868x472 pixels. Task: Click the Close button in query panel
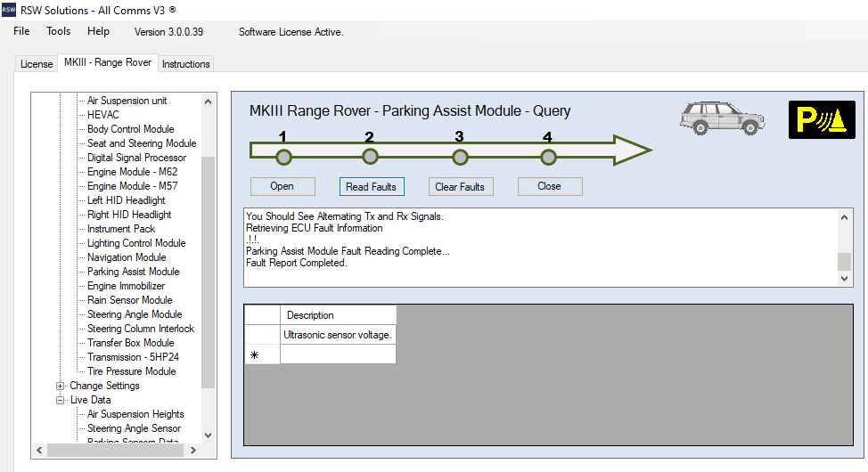click(x=550, y=186)
